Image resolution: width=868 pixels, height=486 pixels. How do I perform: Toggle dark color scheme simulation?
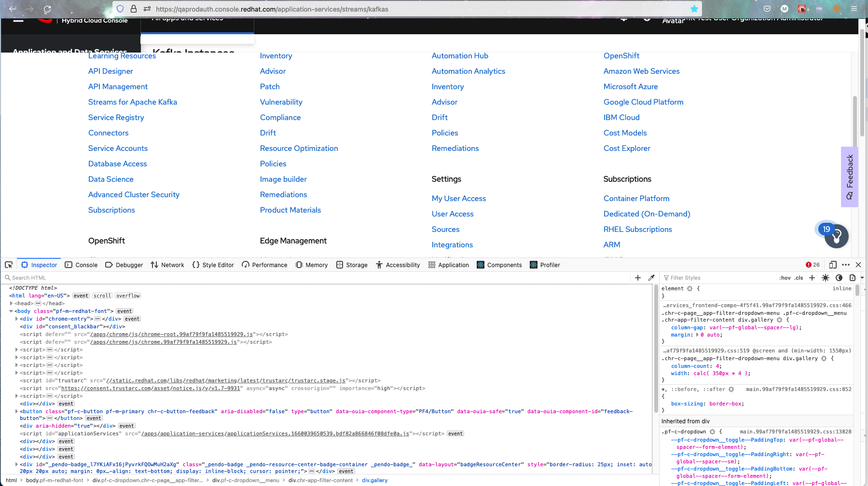pos(839,278)
